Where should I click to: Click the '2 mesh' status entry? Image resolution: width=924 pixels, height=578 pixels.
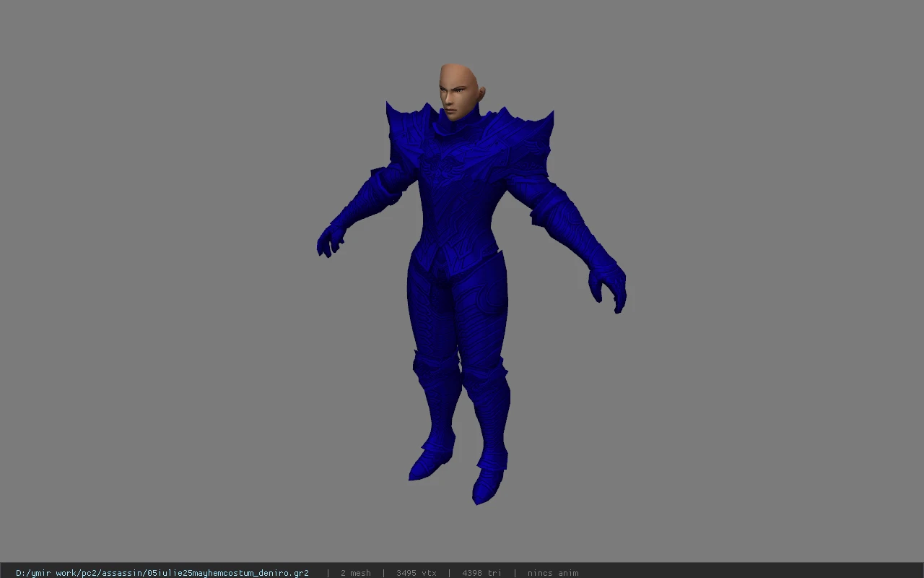click(355, 573)
